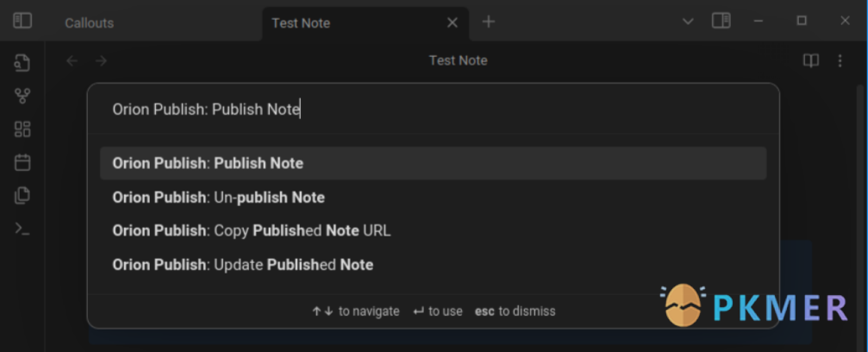Open the quick switcher file search icon
Screen dimensions: 868x352
[x=22, y=63]
